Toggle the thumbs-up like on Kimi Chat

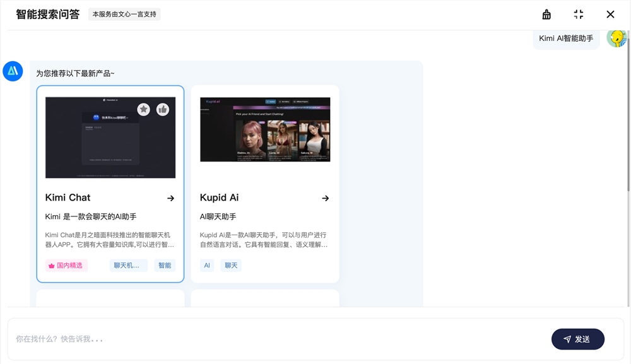163,109
